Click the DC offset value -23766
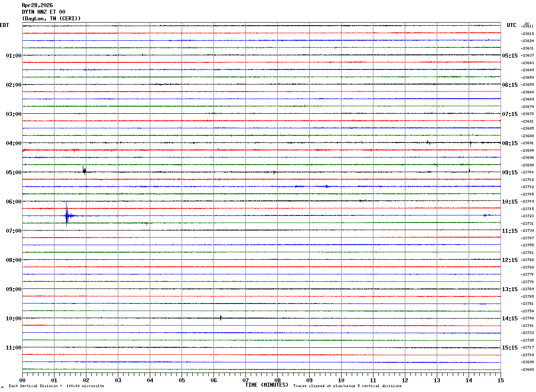Image resolution: width=536 pixels, height=392 pixels. coord(527,260)
